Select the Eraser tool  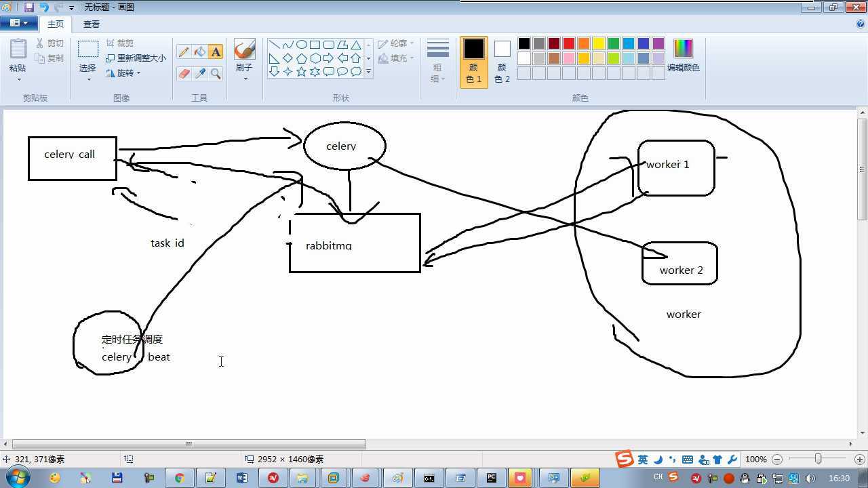click(x=184, y=73)
